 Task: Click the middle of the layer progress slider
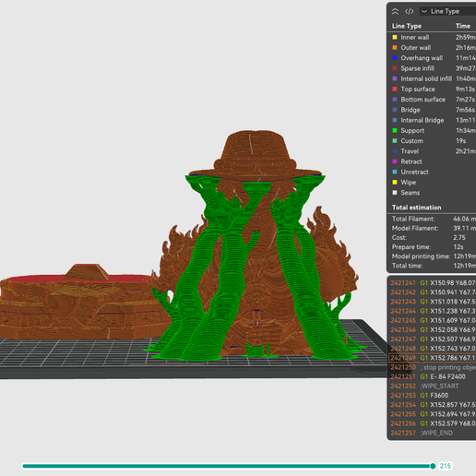[228, 466]
